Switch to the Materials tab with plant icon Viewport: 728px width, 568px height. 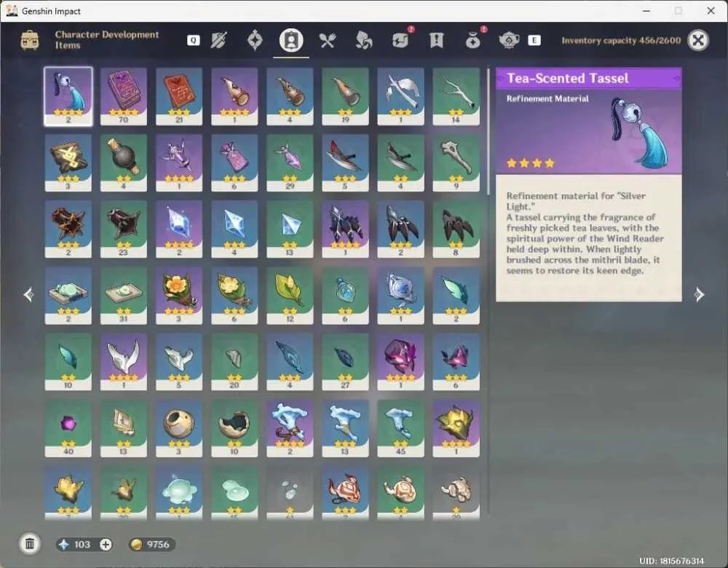[363, 40]
